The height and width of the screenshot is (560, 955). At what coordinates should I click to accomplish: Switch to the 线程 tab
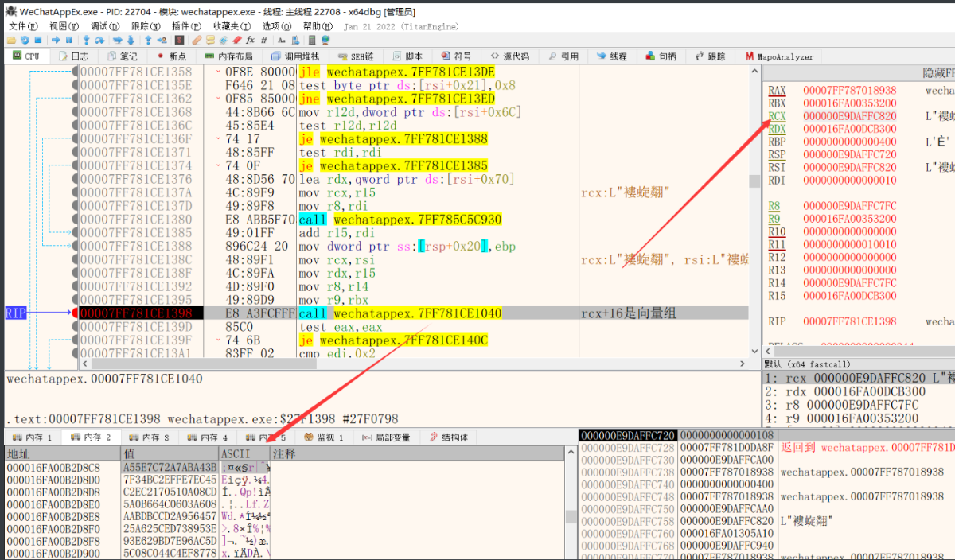click(611, 56)
